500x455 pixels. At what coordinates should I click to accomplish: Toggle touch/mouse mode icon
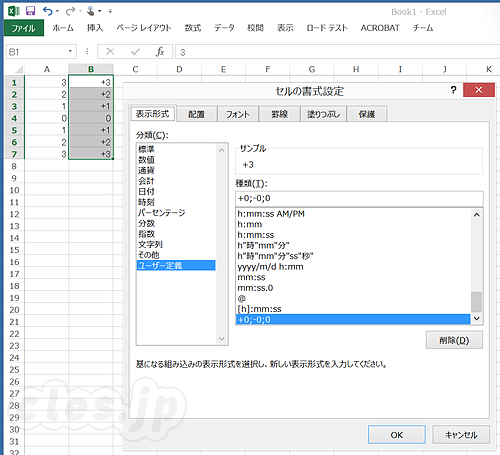(91, 11)
